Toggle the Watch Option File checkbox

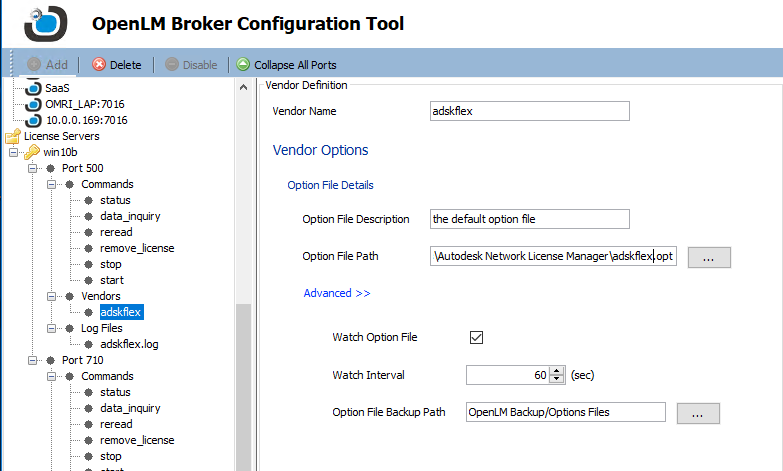(476, 338)
